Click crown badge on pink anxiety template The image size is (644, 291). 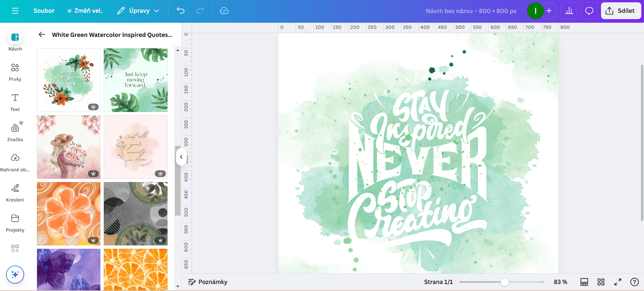click(x=160, y=174)
